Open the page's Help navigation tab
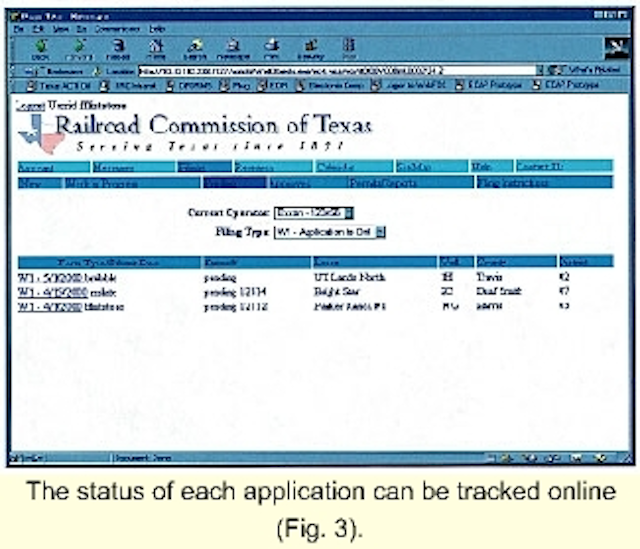The height and width of the screenshot is (549, 640). point(492,167)
